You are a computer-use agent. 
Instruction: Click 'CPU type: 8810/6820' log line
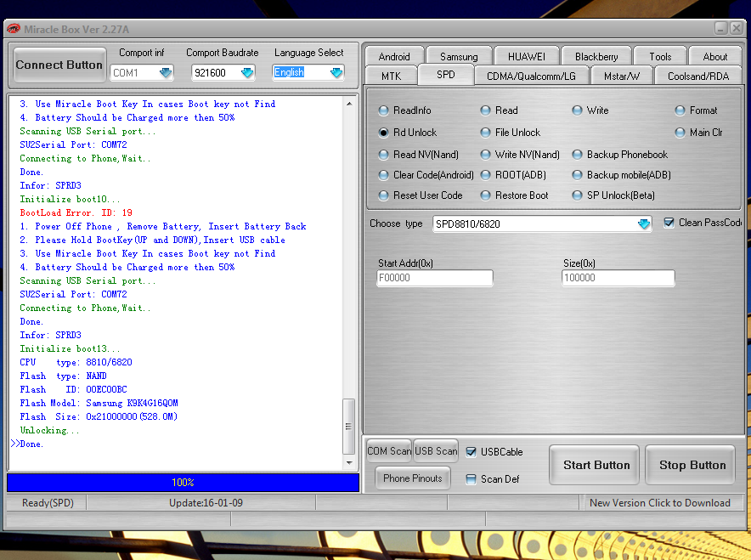[76, 362]
